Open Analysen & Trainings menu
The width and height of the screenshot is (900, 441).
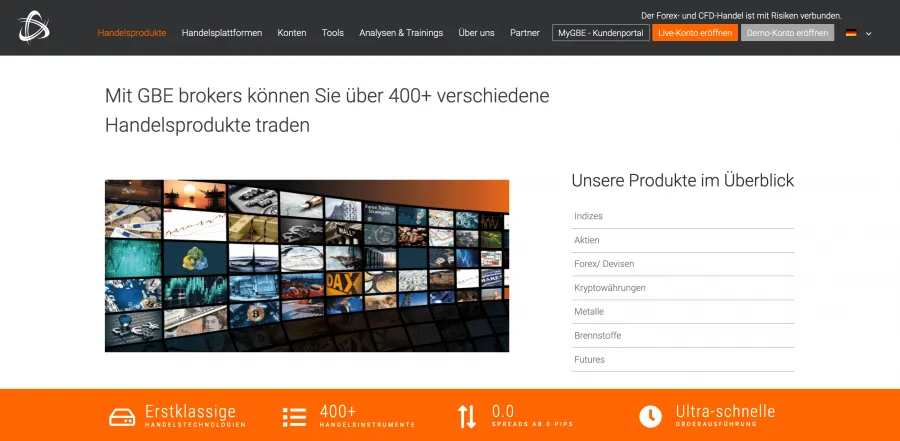[x=401, y=33]
